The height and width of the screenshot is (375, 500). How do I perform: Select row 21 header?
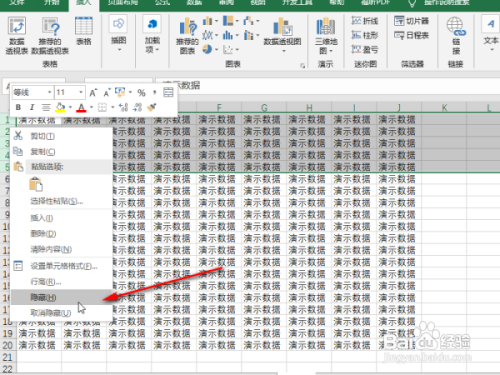click(x=8, y=357)
